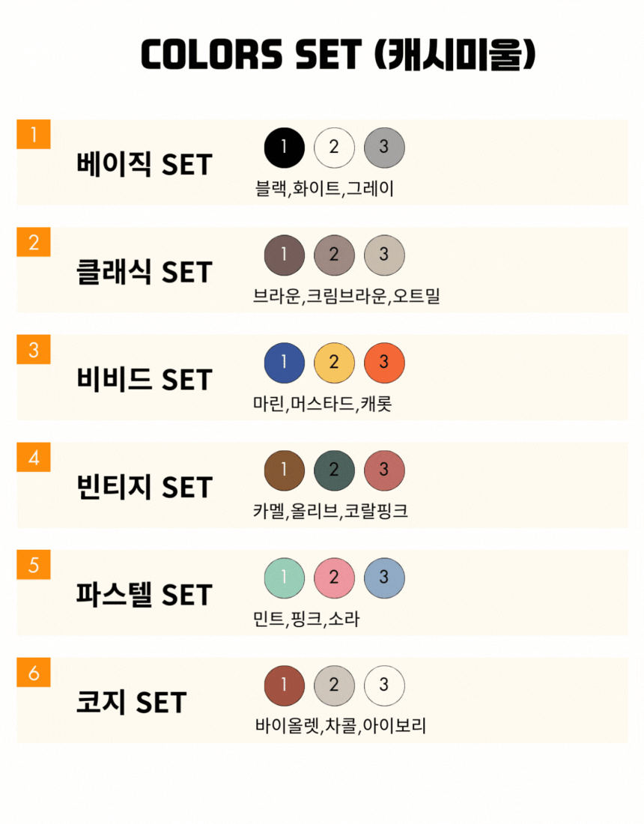Screen dimensions: 644x824
Task: Select the pink swatch in 파스텔 SET
Action: (334, 578)
